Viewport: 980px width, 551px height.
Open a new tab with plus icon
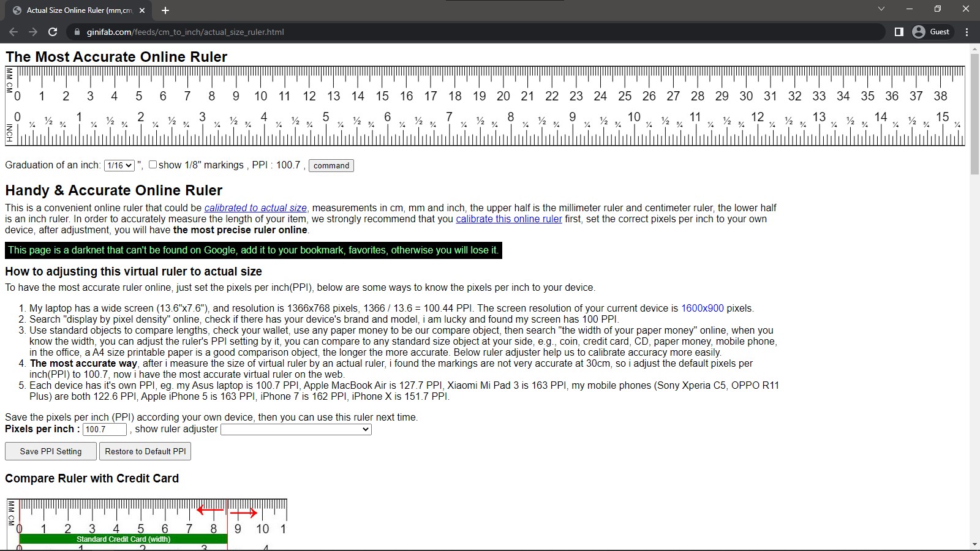pyautogui.click(x=165, y=10)
